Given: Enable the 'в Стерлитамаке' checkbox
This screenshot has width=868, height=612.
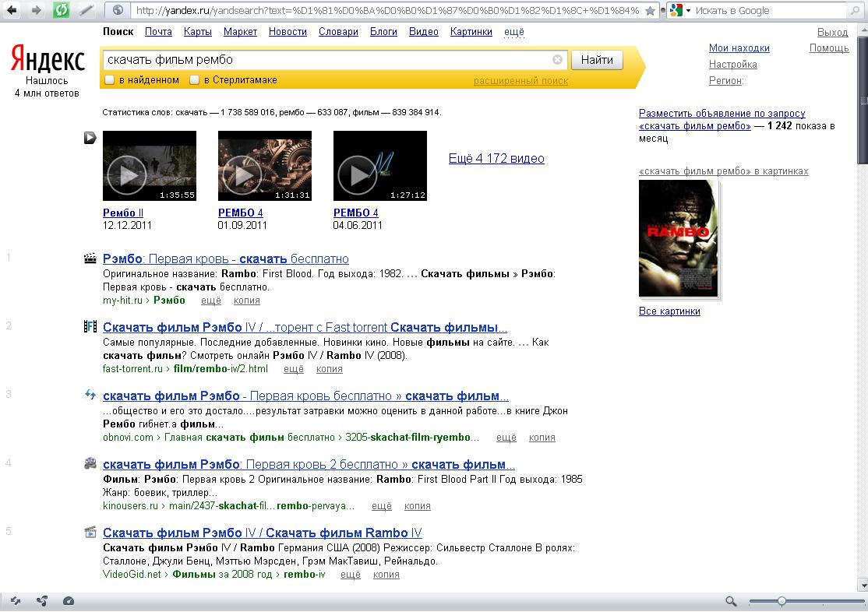Looking at the screenshot, I should tap(194, 80).
